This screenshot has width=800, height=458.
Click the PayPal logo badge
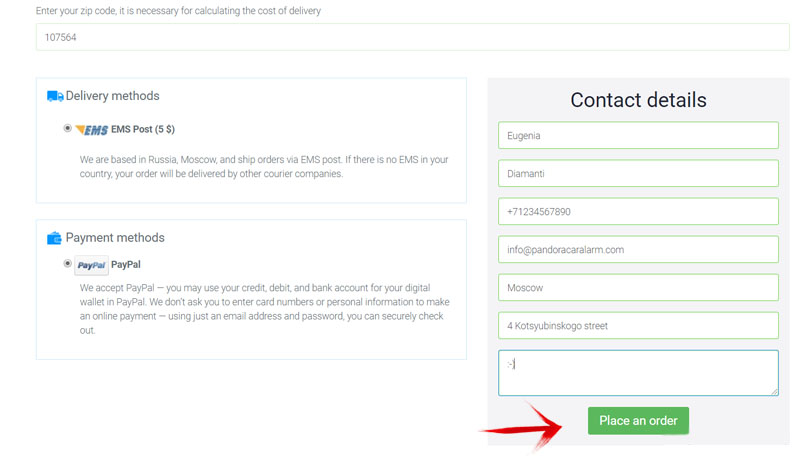pos(91,265)
